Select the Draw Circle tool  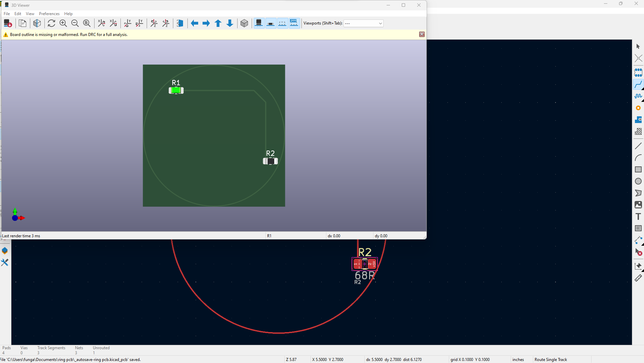coord(638,182)
